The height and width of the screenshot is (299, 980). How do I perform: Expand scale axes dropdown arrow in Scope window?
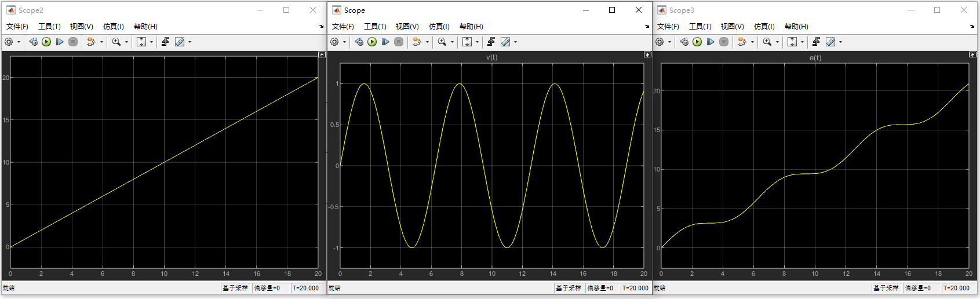point(478,42)
